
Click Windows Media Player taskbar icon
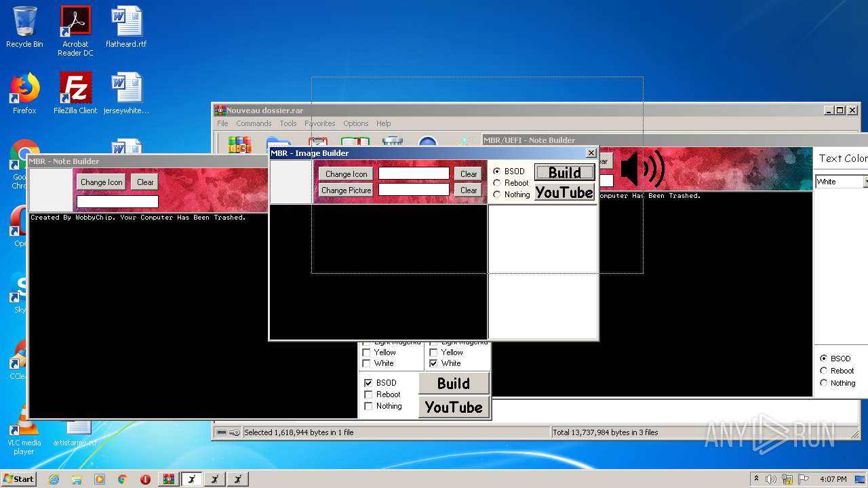100,479
